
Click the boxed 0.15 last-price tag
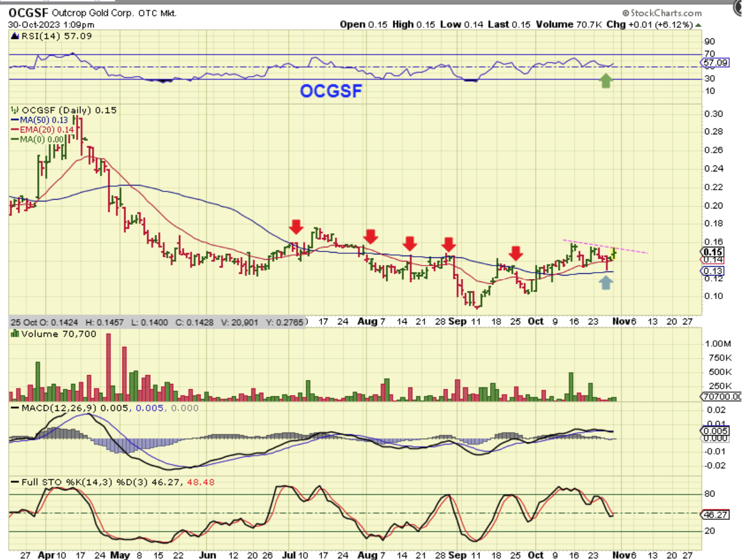713,251
